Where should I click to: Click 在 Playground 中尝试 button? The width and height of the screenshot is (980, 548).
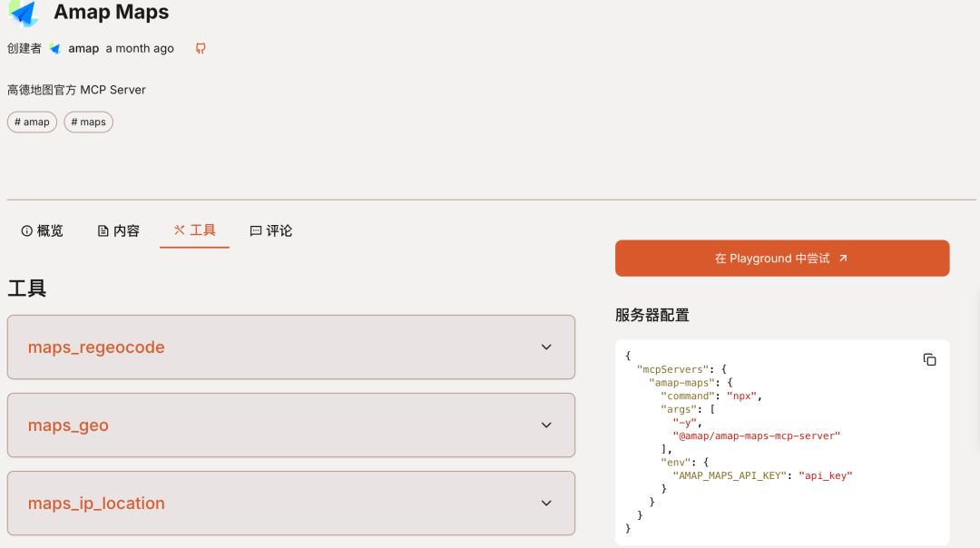(781, 259)
